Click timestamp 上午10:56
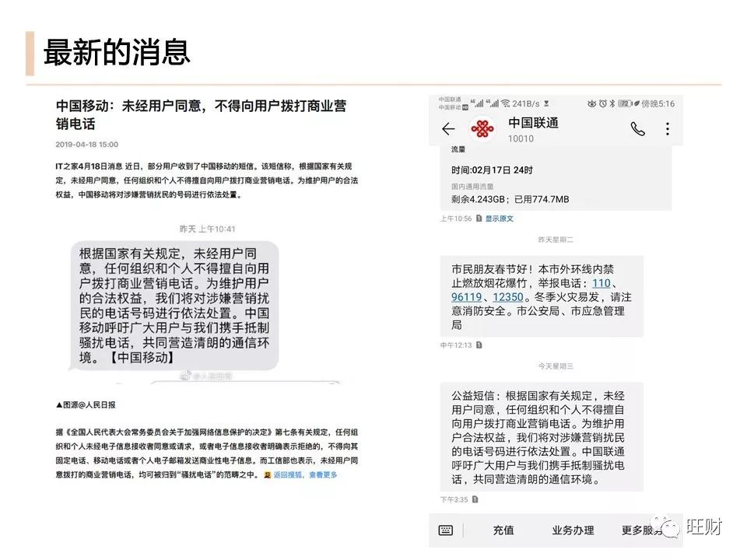This screenshot has height=560, width=747. [x=456, y=219]
